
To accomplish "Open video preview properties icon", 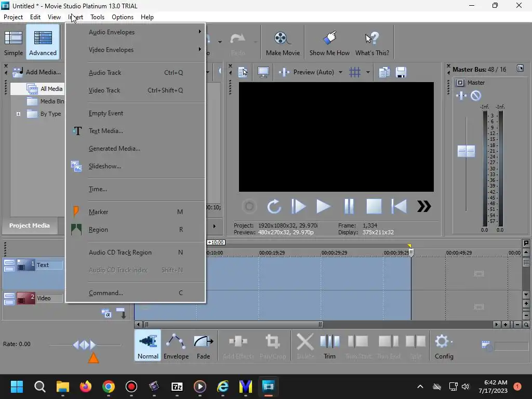I will 243,72.
